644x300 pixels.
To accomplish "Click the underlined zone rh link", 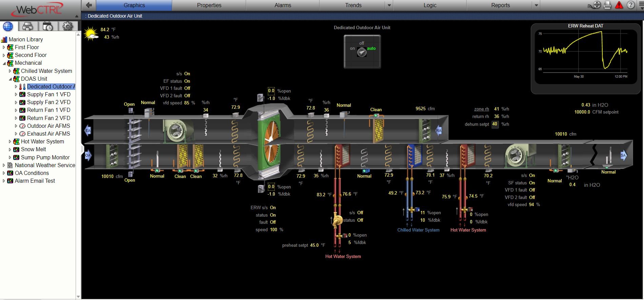I will (481, 109).
